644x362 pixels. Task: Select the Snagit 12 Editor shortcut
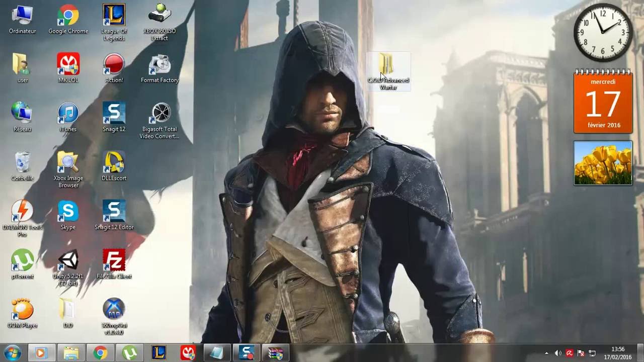(x=114, y=216)
